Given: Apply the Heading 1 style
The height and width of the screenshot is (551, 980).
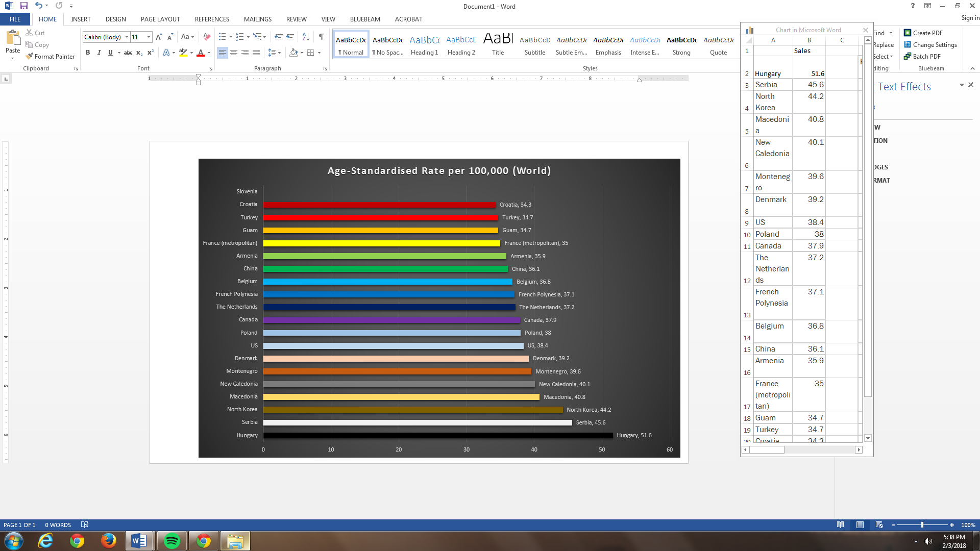Looking at the screenshot, I should tap(424, 45).
